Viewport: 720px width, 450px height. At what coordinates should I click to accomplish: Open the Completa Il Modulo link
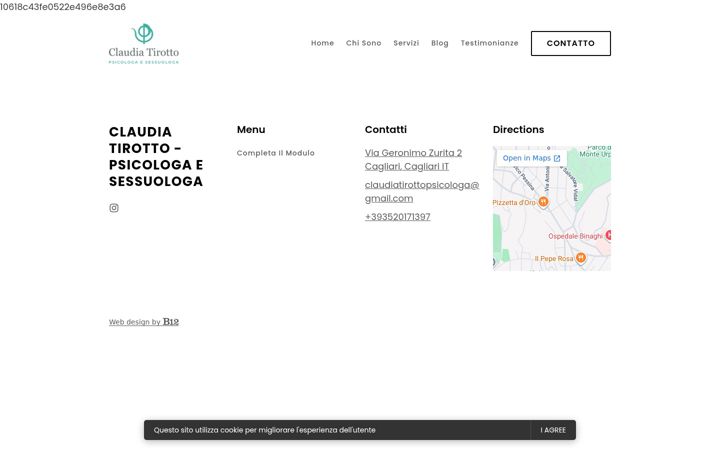[276, 153]
